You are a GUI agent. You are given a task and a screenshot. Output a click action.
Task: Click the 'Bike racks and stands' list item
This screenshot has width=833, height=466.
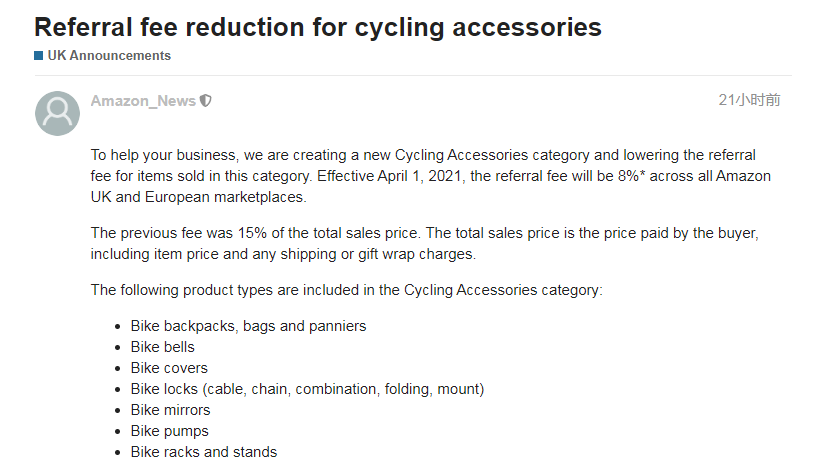(x=204, y=452)
